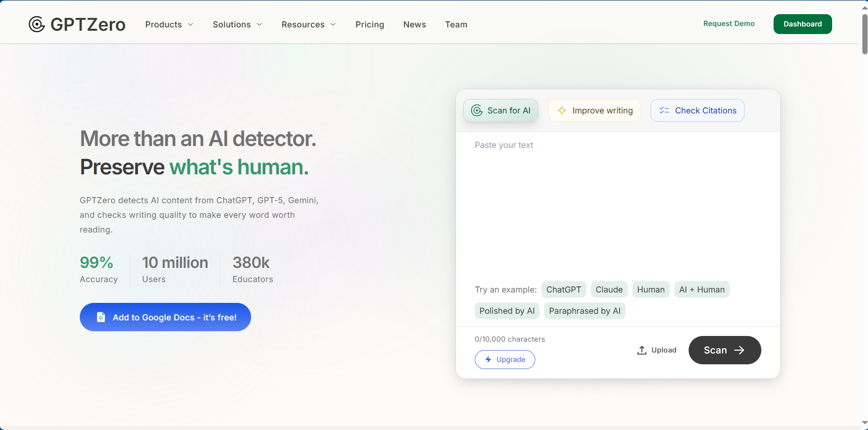Expand the Solutions dropdown chevron
The width and height of the screenshot is (868, 430).
pos(260,25)
